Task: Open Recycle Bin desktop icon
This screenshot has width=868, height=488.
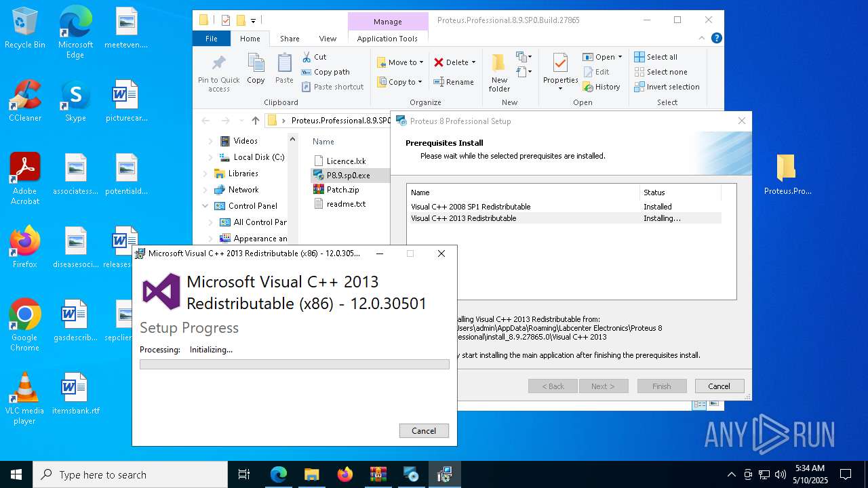Action: pos(25,28)
